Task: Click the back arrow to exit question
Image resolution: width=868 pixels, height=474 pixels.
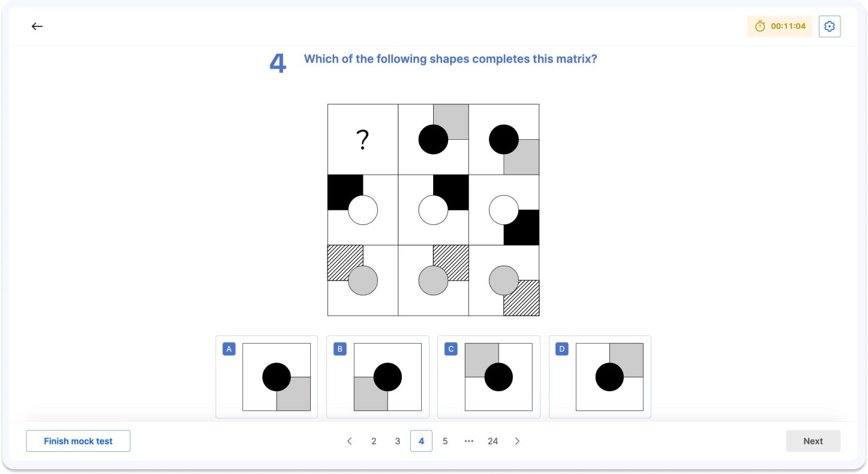Action: click(37, 26)
